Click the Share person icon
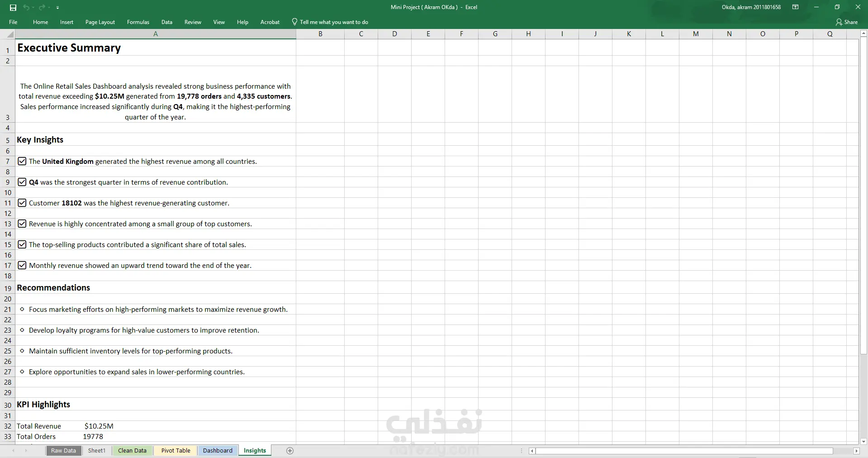Screen dimensions: 868x458 pyautogui.click(x=839, y=22)
